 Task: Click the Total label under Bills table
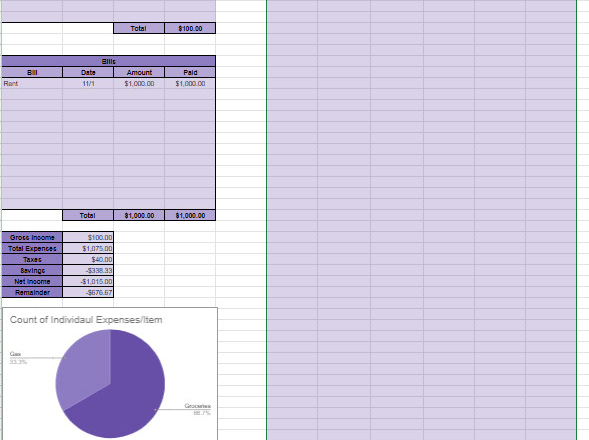88,215
